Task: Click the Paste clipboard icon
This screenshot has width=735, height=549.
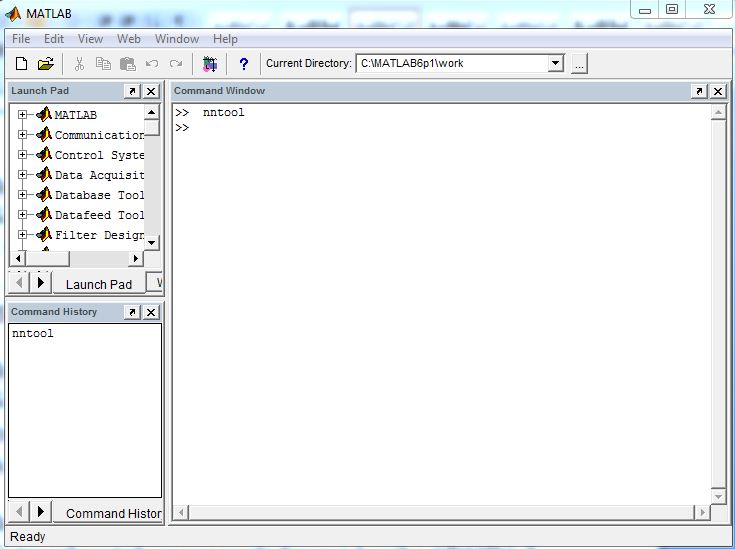Action: coord(128,64)
